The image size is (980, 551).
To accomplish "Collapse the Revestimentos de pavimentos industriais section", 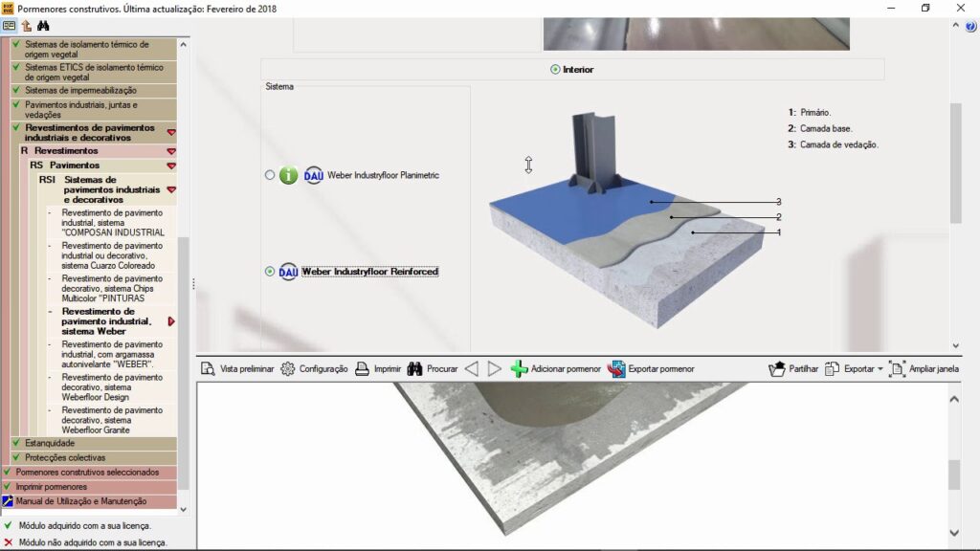I will click(171, 132).
